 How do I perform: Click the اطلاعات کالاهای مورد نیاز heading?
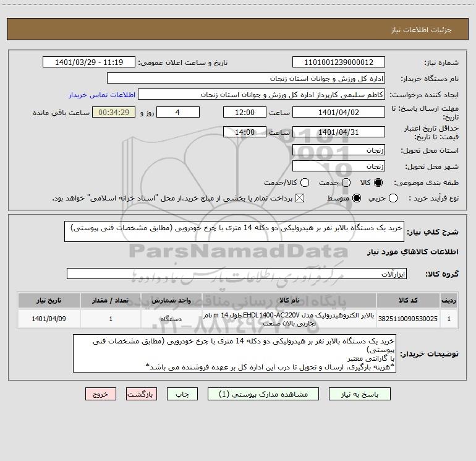(413, 252)
